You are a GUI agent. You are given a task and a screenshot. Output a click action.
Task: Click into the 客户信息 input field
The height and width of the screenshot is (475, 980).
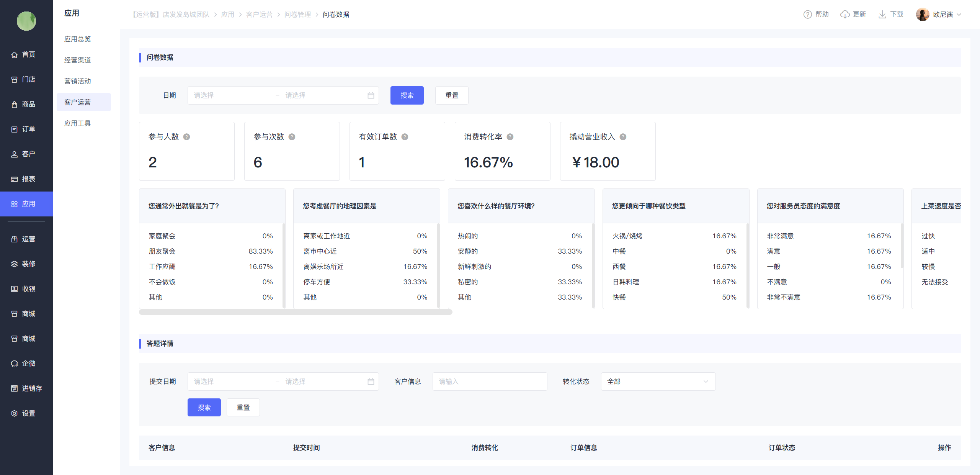(x=489, y=382)
